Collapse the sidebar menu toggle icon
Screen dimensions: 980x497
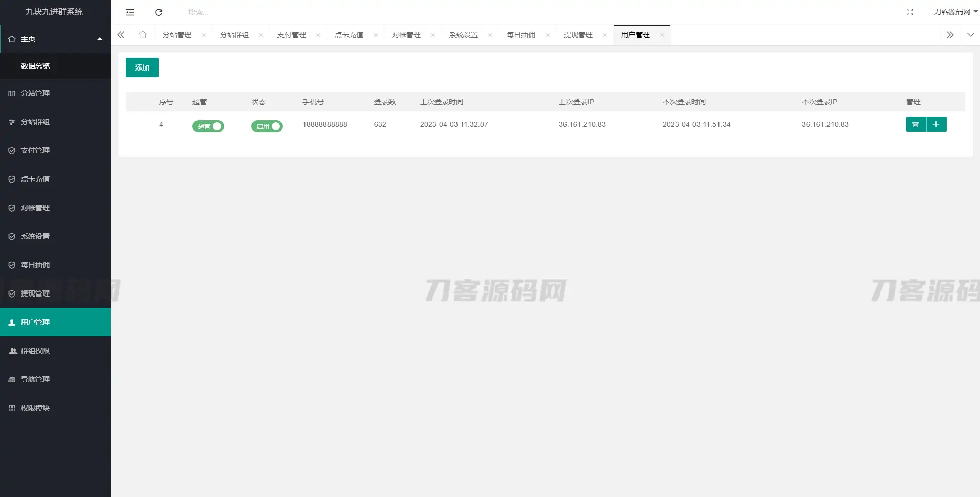coord(130,12)
